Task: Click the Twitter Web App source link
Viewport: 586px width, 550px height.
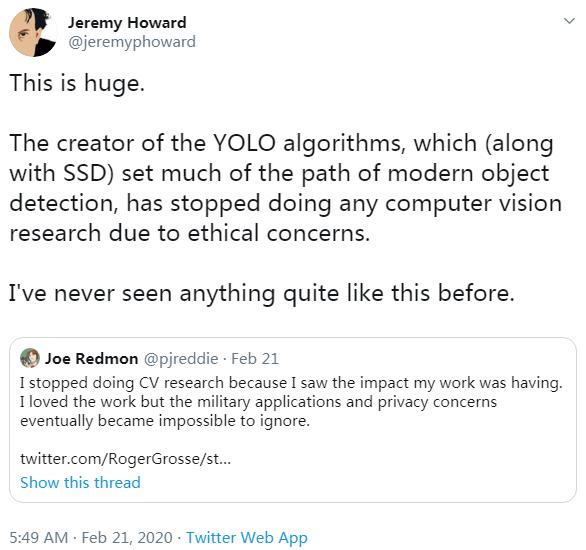Action: pyautogui.click(x=247, y=538)
